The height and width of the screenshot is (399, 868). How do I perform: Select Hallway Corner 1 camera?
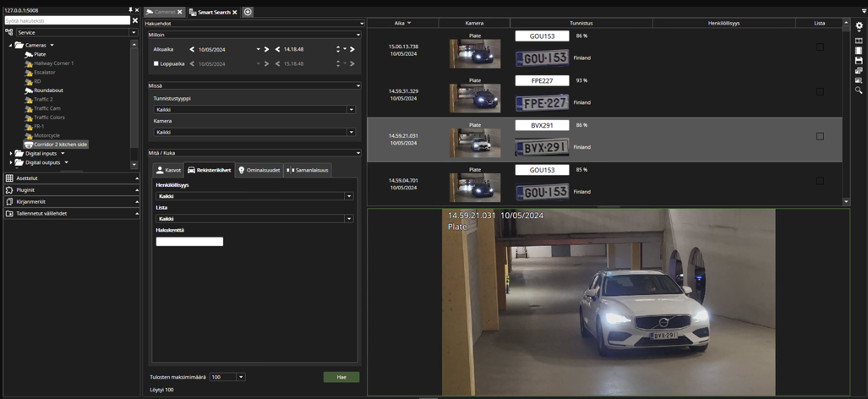pyautogui.click(x=53, y=63)
